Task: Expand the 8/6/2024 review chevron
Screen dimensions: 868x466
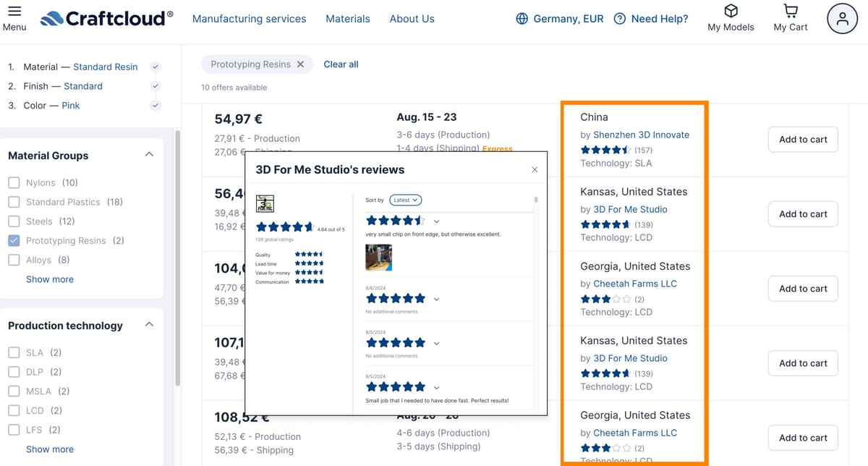Action: coord(436,299)
